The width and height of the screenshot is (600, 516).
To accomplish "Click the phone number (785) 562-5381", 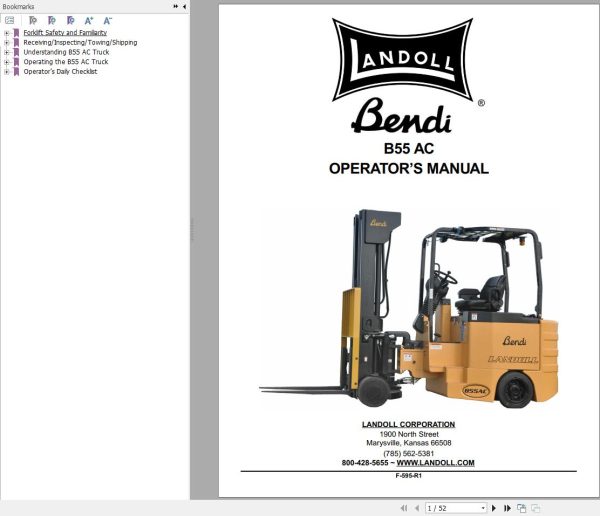I will click(x=409, y=453).
